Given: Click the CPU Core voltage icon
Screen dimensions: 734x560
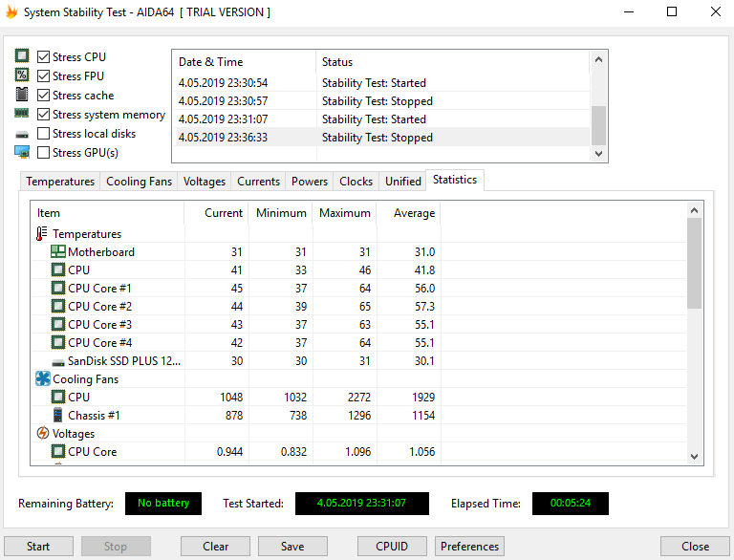Looking at the screenshot, I should pyautogui.click(x=58, y=451).
